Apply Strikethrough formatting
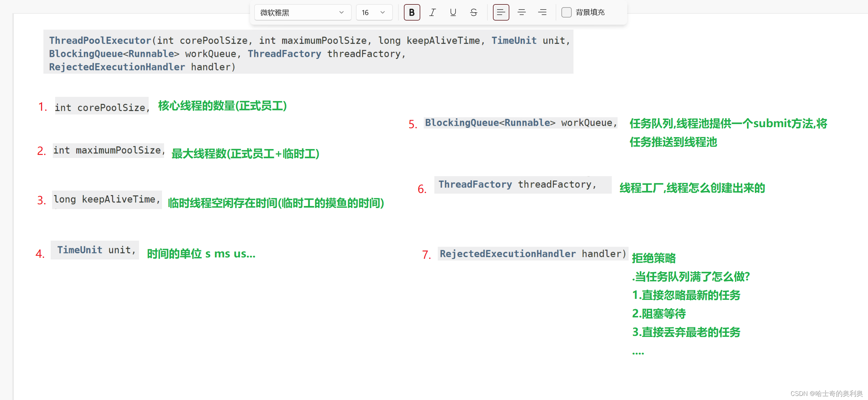This screenshot has width=868, height=400. coord(473,13)
